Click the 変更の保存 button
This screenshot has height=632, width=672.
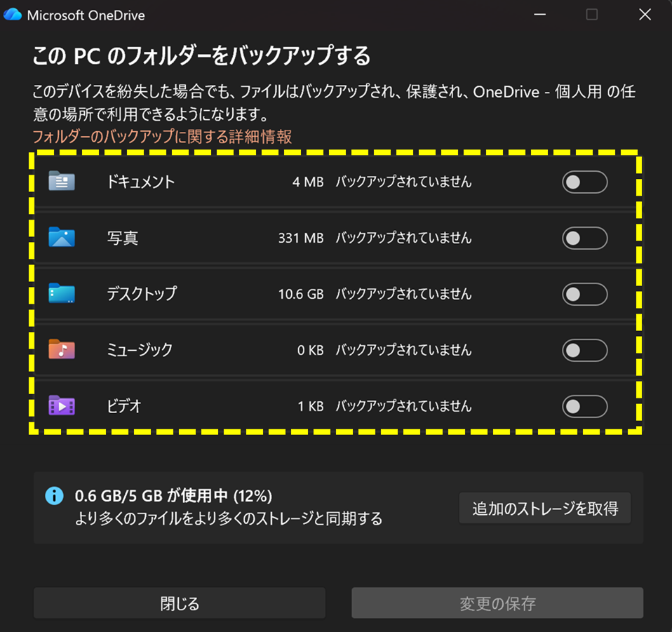pyautogui.click(x=497, y=603)
